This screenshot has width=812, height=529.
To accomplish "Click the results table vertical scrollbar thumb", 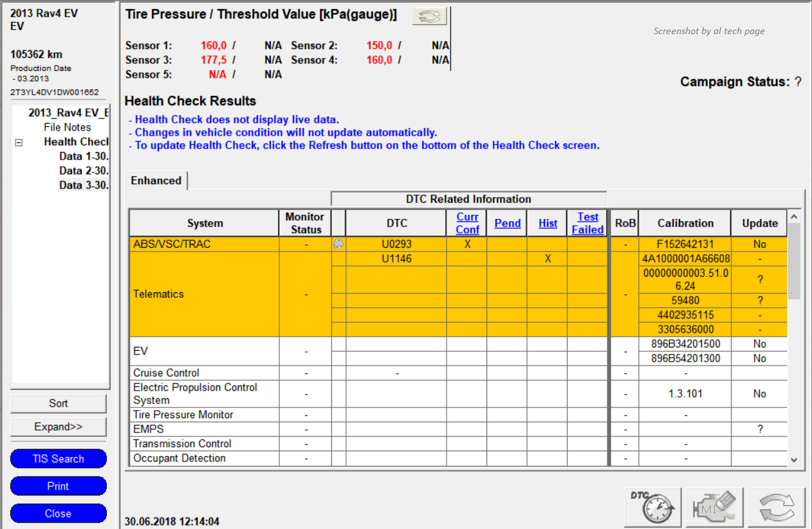I will click(794, 261).
